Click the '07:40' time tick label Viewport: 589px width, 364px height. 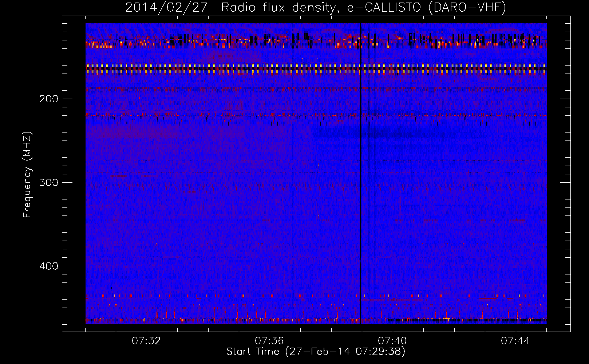click(392, 341)
